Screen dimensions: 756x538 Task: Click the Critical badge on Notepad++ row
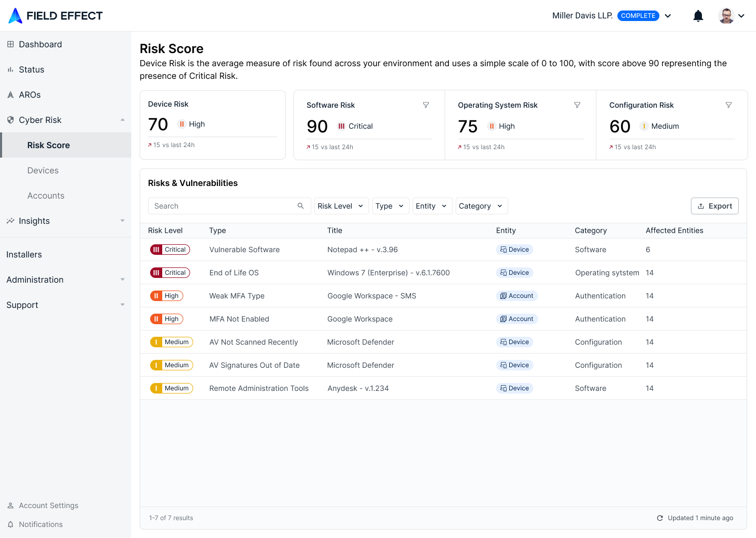click(x=170, y=250)
